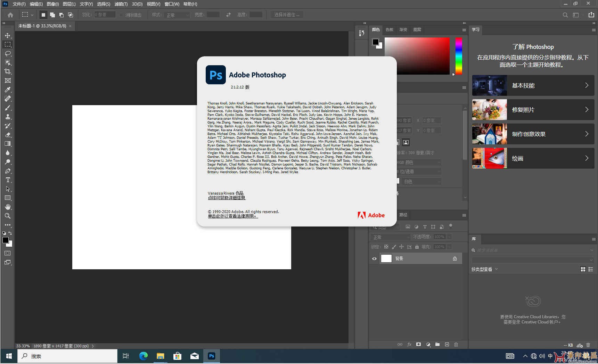Open the fill 100% dropdown arrow
The width and height of the screenshot is (598, 364).
449,247
